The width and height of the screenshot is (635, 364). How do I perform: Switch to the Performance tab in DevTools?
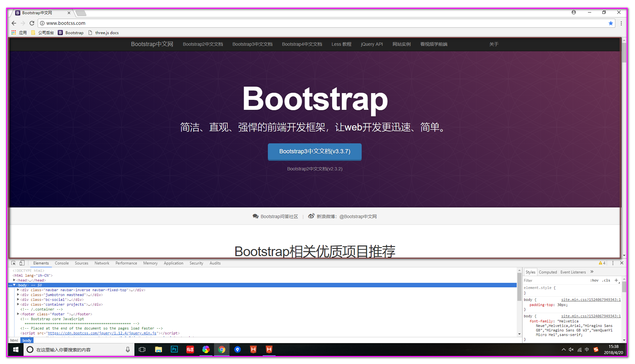[x=126, y=263]
